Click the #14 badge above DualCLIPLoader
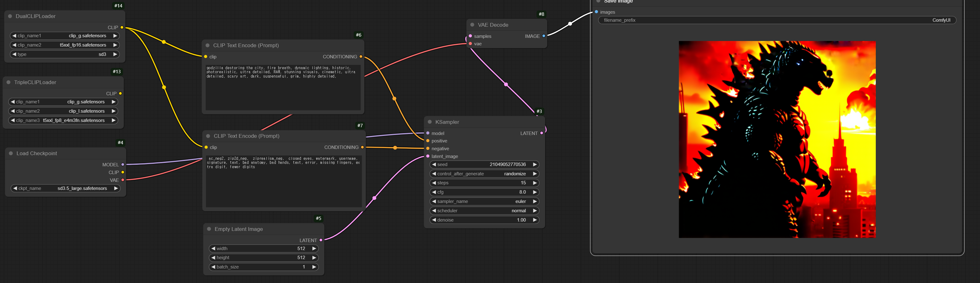 tap(118, 6)
